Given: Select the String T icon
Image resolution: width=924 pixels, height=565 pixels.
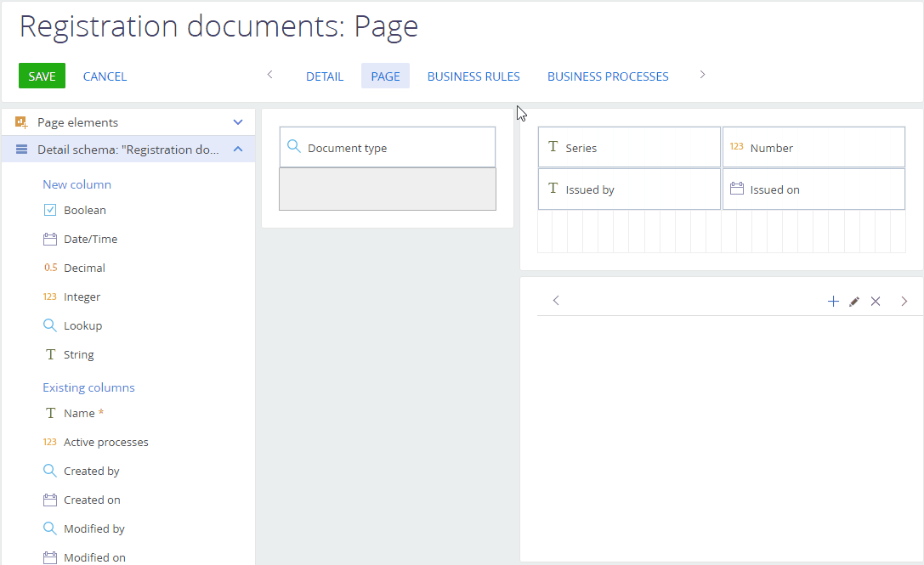Looking at the screenshot, I should (51, 354).
